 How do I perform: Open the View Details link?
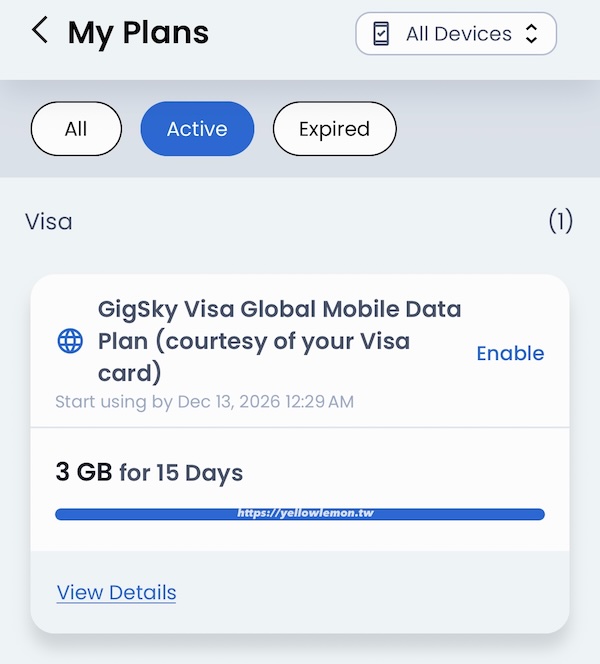(116, 592)
